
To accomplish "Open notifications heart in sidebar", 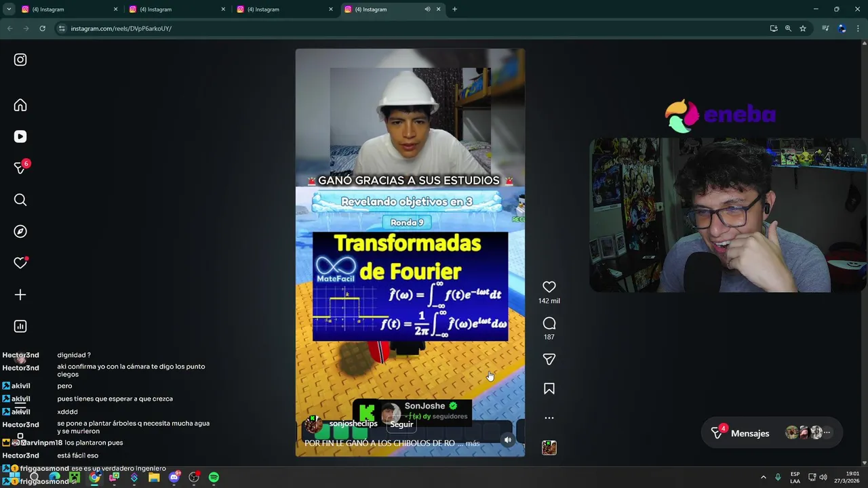I will click(x=20, y=263).
